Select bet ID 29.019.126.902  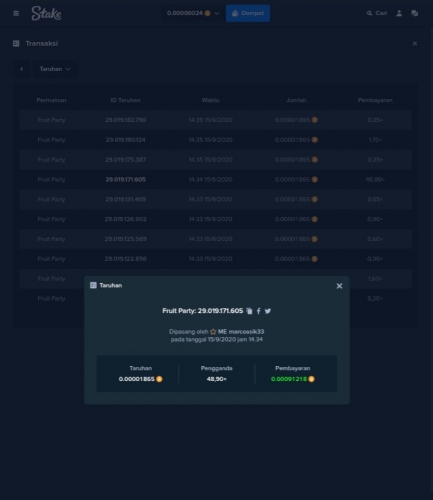point(126,219)
